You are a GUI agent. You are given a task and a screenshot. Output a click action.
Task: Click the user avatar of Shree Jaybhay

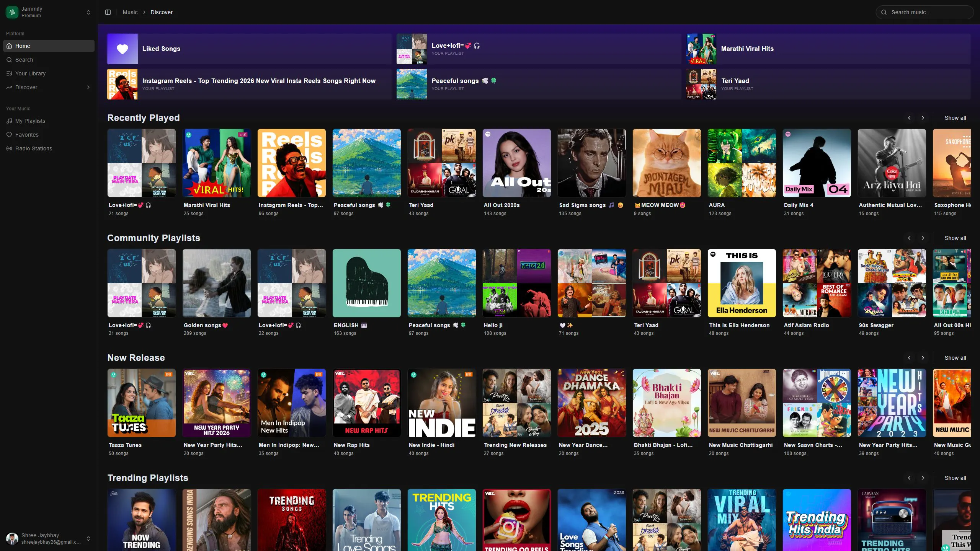[x=12, y=539]
